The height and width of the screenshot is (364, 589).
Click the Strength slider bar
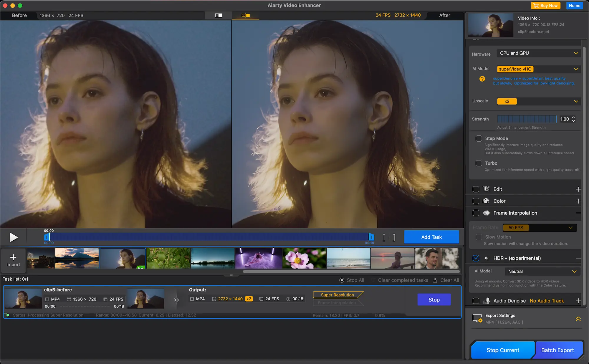click(527, 119)
